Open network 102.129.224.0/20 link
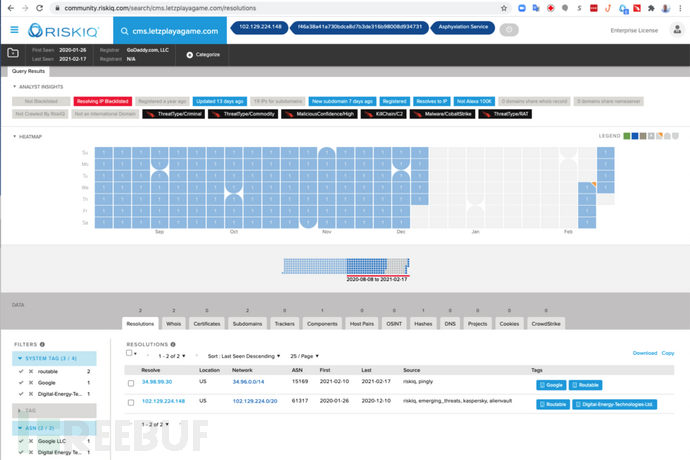 pos(255,401)
